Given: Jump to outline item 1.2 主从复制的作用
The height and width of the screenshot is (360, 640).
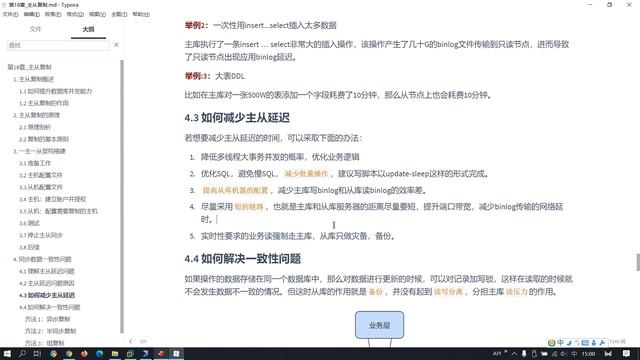Looking at the screenshot, I should point(44,103).
